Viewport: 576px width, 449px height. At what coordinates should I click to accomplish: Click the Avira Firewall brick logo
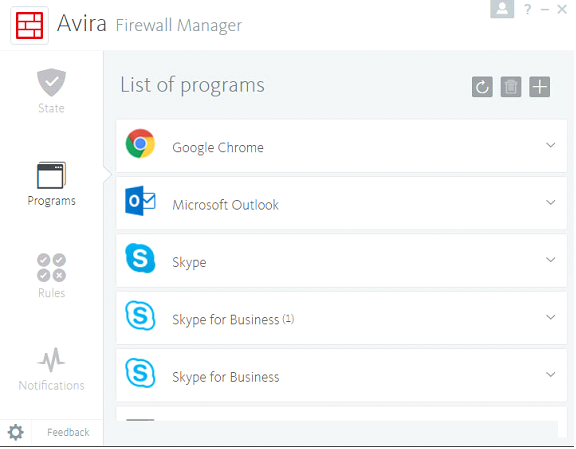coord(29,25)
